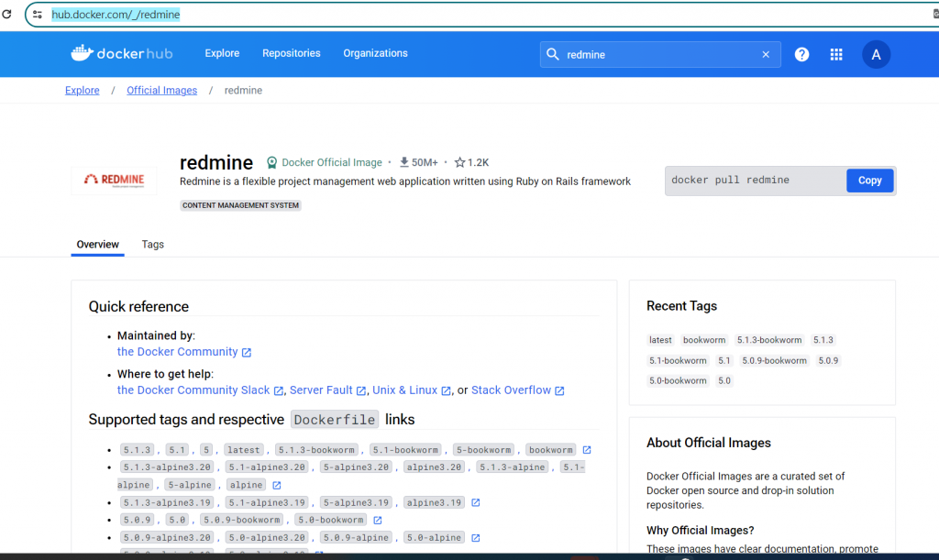Click the Docker Official Image label
Image resolution: width=939 pixels, height=560 pixels.
click(x=332, y=162)
